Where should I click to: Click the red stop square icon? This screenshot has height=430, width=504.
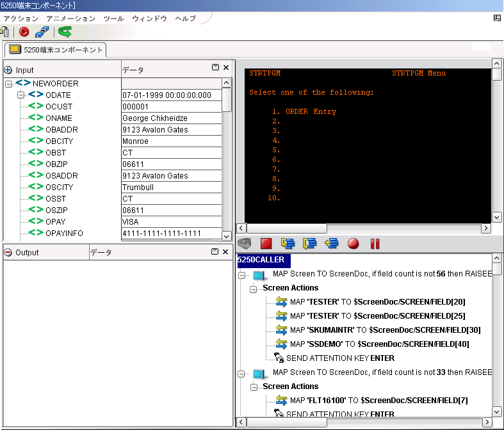tap(266, 243)
